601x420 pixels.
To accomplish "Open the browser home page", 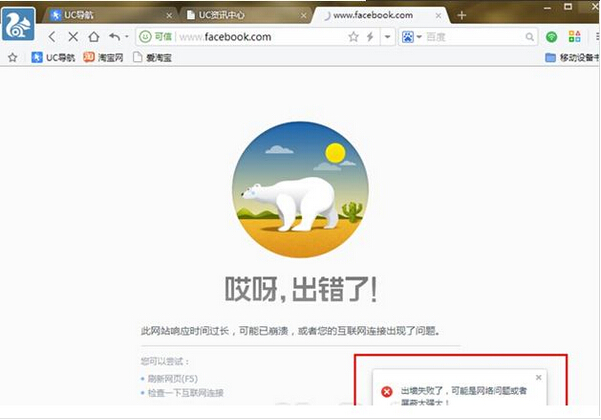I will click(94, 37).
